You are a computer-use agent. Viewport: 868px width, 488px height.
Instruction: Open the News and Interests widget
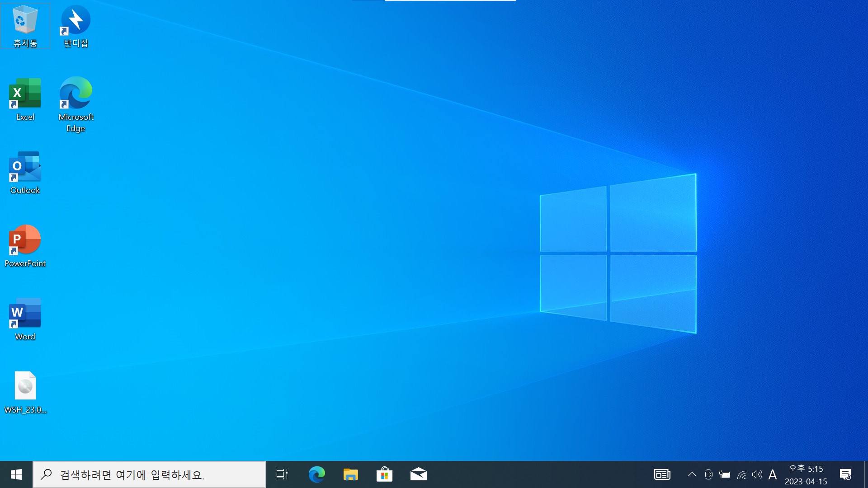point(662,474)
